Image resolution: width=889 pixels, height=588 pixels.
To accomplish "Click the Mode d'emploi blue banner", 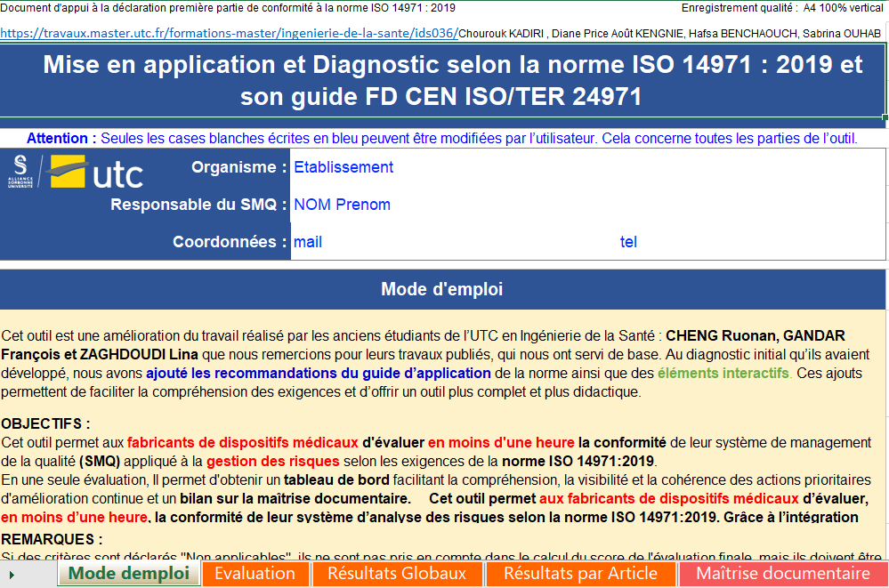I will pos(444,288).
